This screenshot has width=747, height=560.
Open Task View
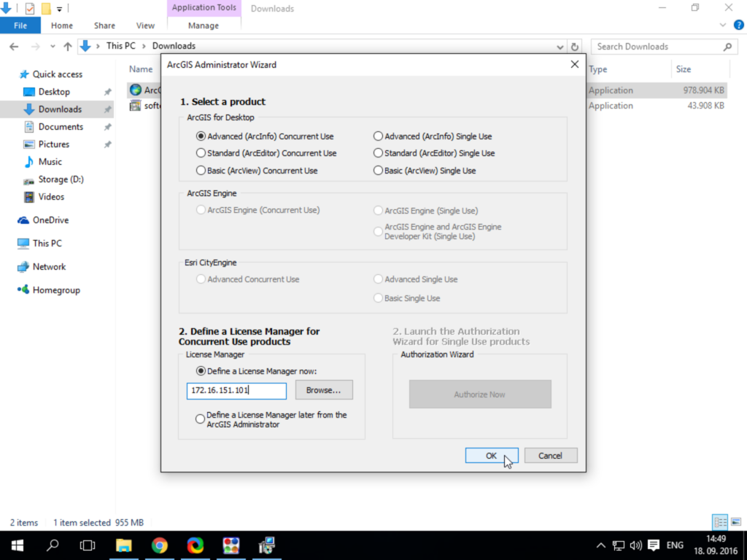(x=88, y=545)
